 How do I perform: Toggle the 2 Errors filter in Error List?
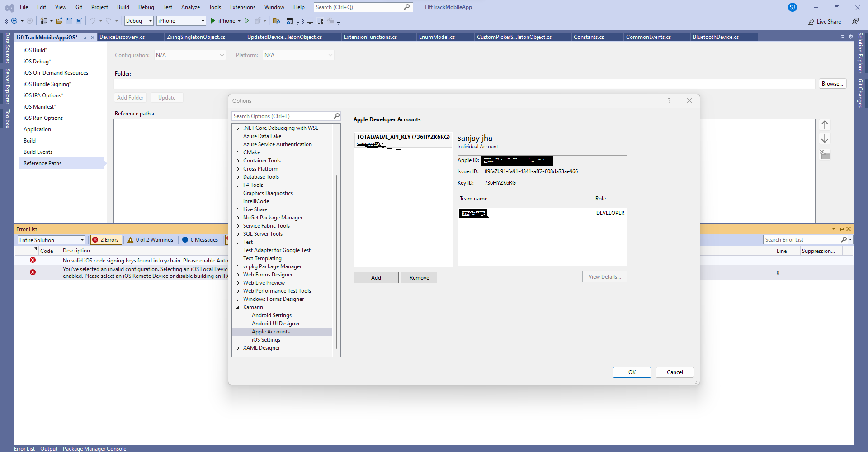(105, 240)
